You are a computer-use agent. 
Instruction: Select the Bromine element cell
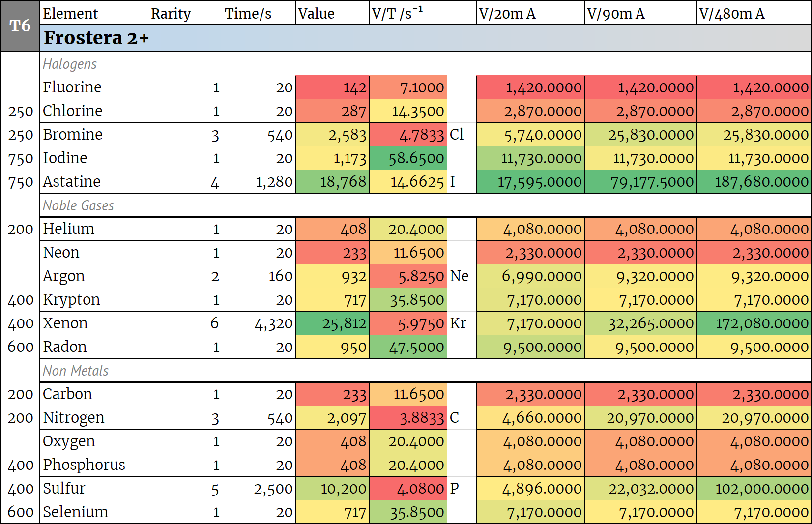[x=94, y=135]
